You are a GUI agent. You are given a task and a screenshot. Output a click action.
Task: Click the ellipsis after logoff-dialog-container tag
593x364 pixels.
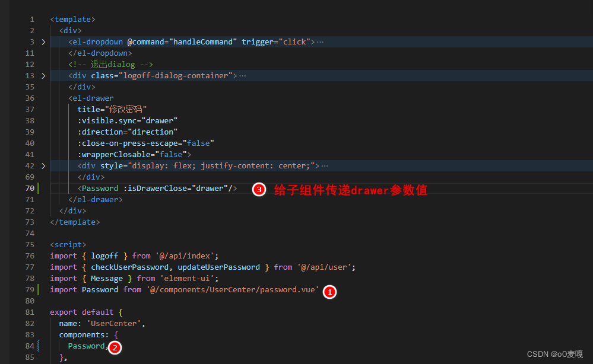pyautogui.click(x=243, y=76)
